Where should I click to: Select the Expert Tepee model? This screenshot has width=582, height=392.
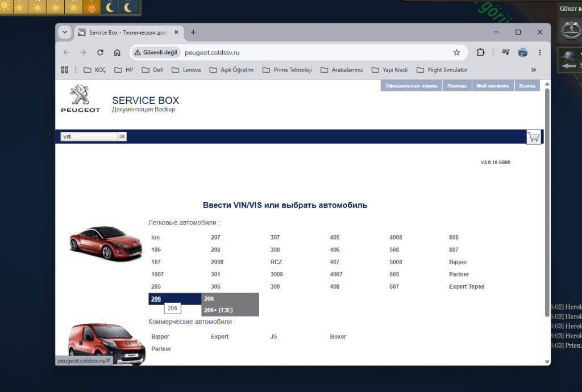click(x=467, y=286)
